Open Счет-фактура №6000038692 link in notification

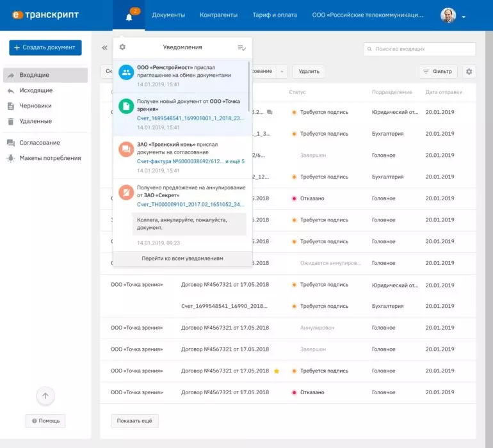180,161
